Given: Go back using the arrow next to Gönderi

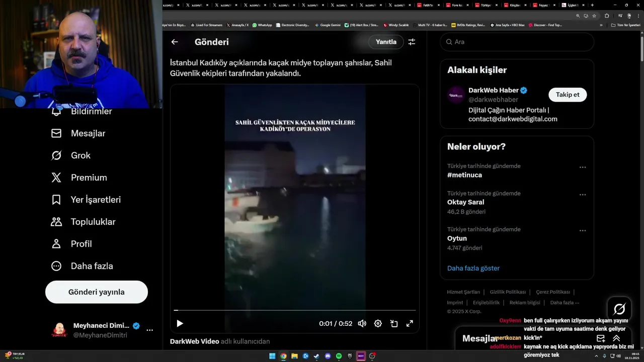Looking at the screenshot, I should pyautogui.click(x=175, y=42).
